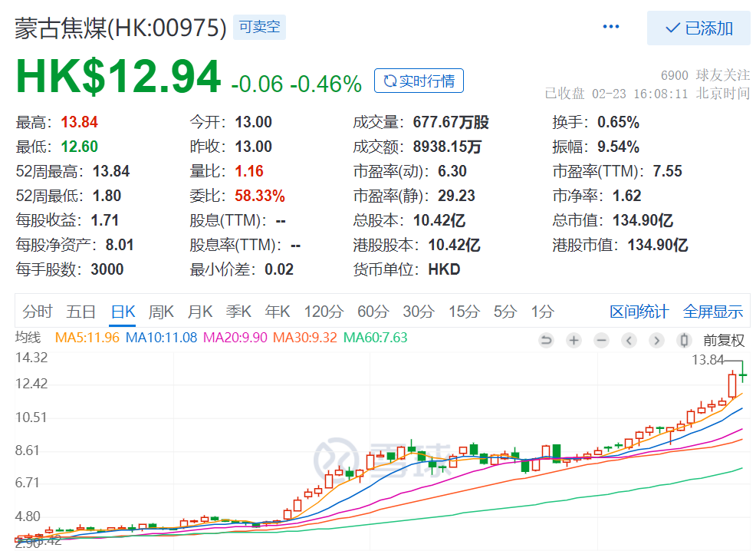Viewport: 756px width, 551px height.
Task: Click the 可卖空 tag
Action: click(259, 28)
